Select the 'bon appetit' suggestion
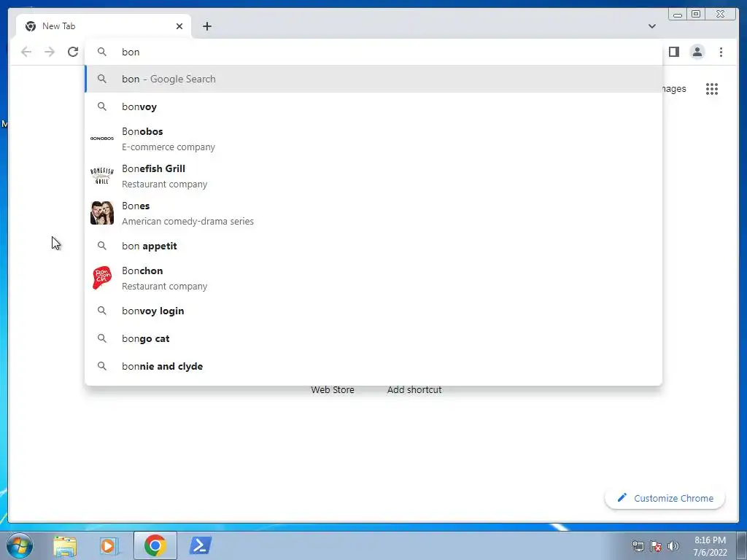This screenshot has height=560, width=747. [x=373, y=246]
